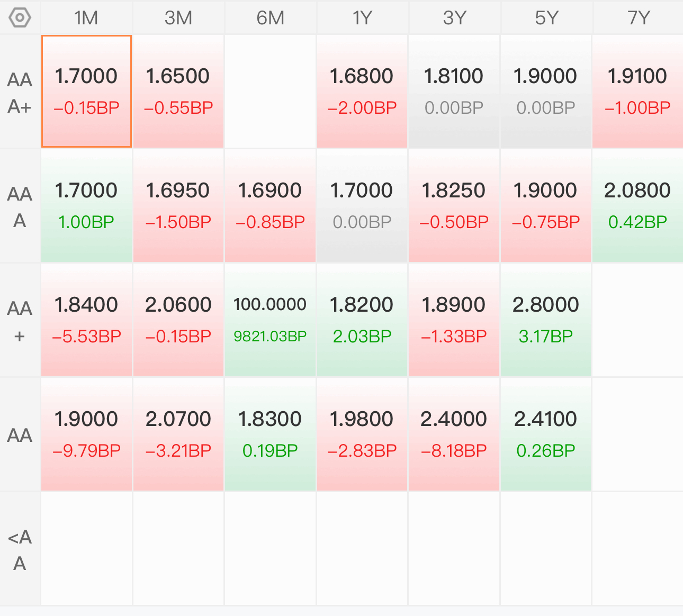Select the 3Y column header

point(454,17)
